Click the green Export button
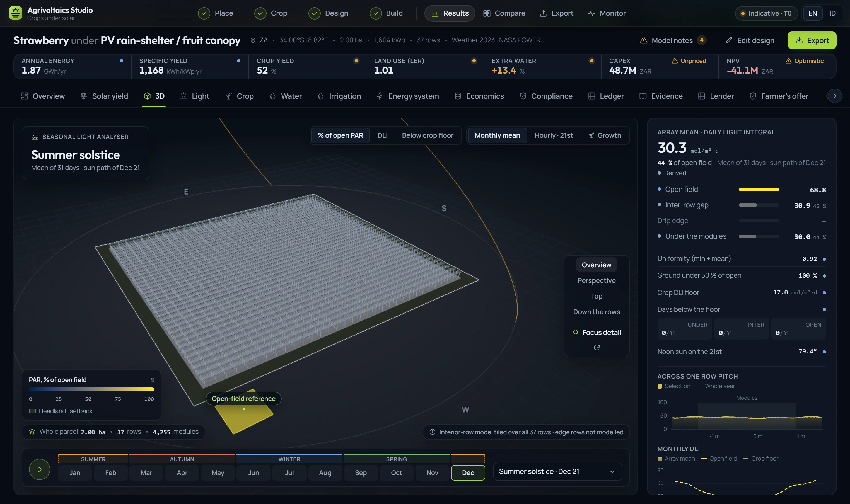Screen dimensions: 850x504 (x=812, y=40)
